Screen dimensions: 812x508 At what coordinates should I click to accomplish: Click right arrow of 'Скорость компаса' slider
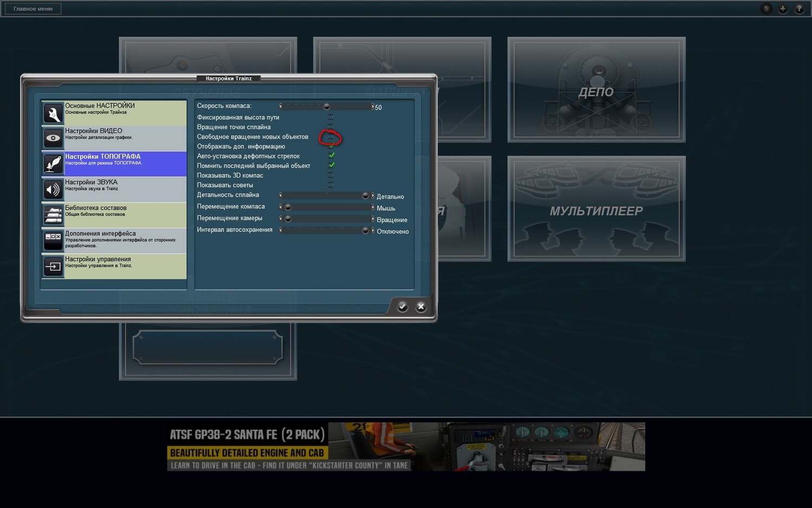tap(373, 106)
